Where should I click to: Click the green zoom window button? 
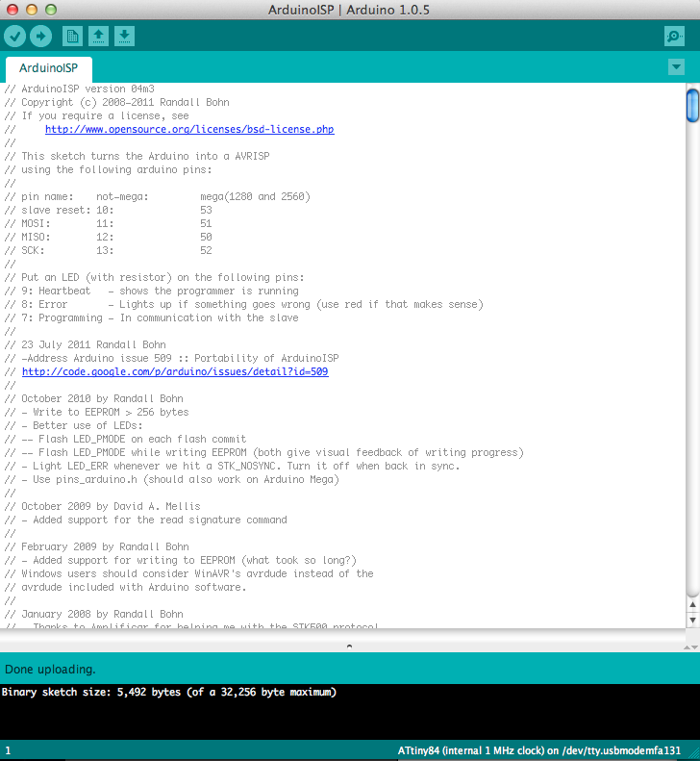(50, 10)
